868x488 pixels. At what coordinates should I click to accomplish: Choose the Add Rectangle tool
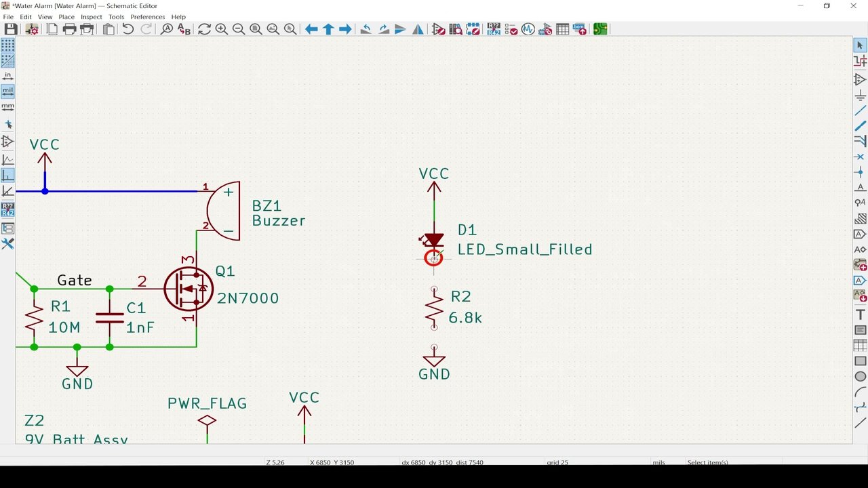(860, 361)
